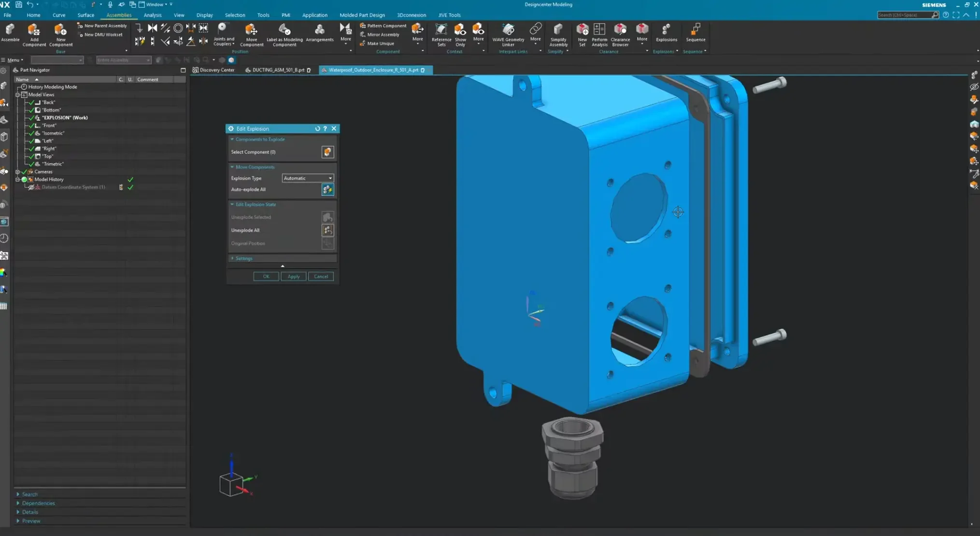The width and height of the screenshot is (980, 536).
Task: Switch to Discovery Center tab
Action: pos(214,70)
